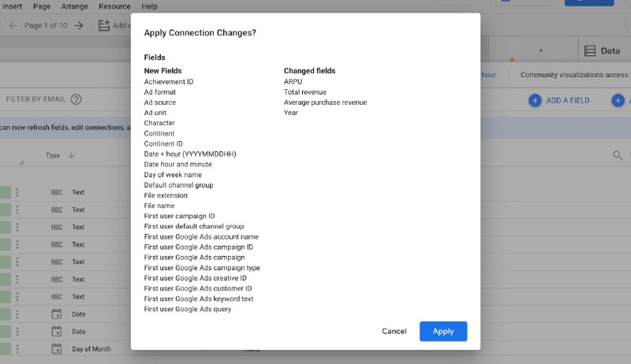Click 'Ad format' in New Fields list
Screen dimensions: 631x364
[160, 92]
